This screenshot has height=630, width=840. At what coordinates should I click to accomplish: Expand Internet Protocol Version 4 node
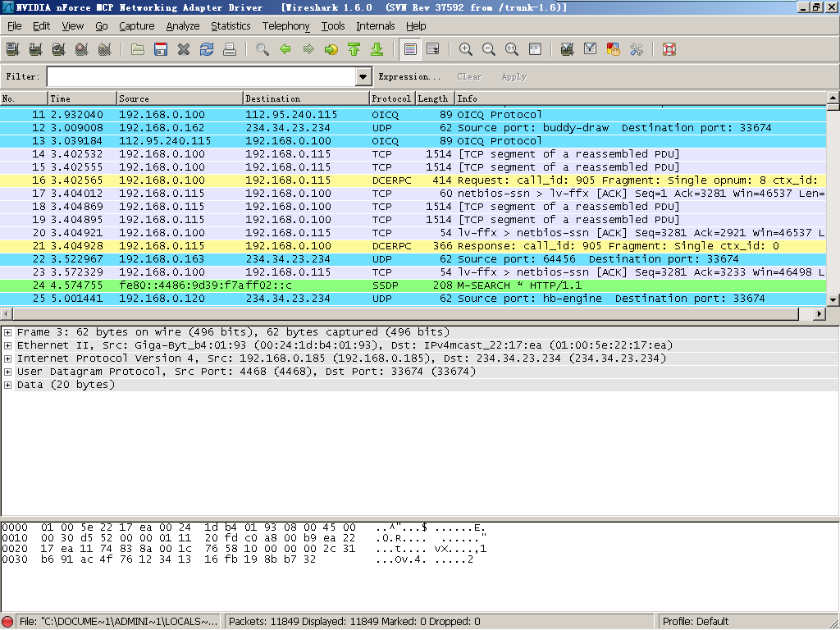(7, 358)
